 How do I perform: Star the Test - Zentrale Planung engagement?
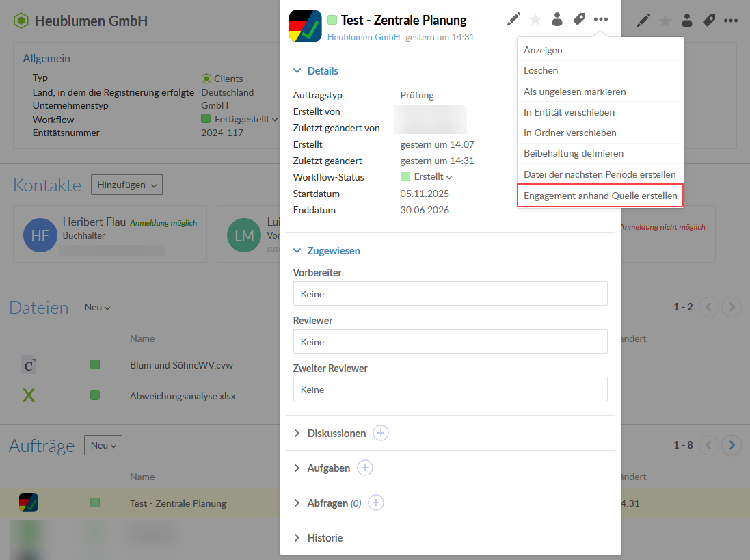pos(535,20)
